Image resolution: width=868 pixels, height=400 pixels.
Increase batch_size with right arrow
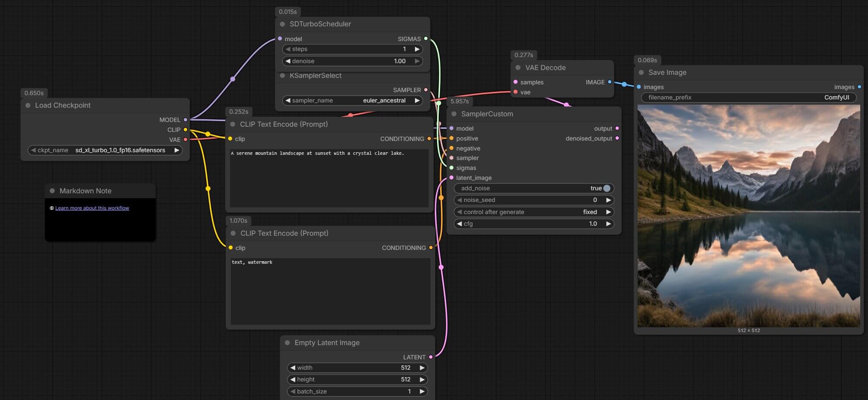pos(422,392)
